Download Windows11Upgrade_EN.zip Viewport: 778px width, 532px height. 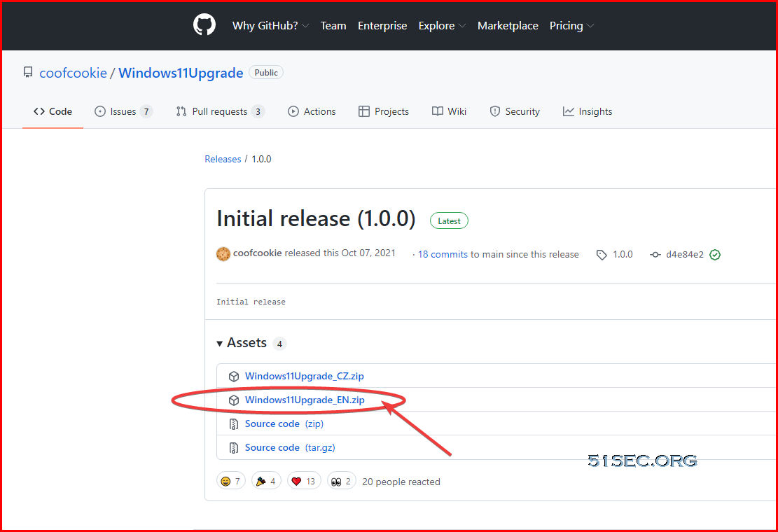pyautogui.click(x=305, y=400)
